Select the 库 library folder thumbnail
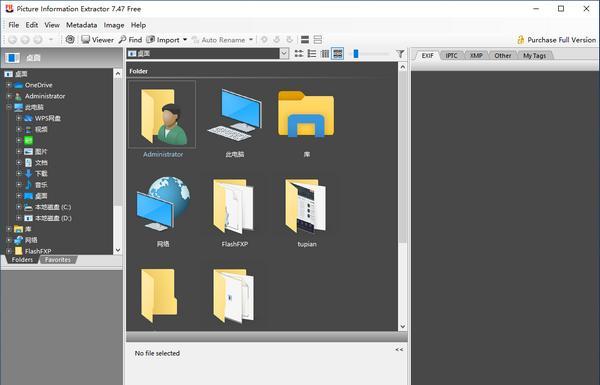The height and width of the screenshot is (385, 600). [x=306, y=114]
